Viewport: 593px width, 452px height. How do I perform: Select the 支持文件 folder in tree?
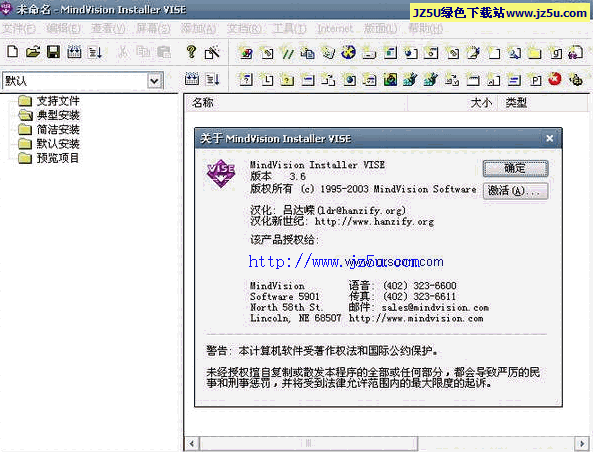(x=58, y=101)
